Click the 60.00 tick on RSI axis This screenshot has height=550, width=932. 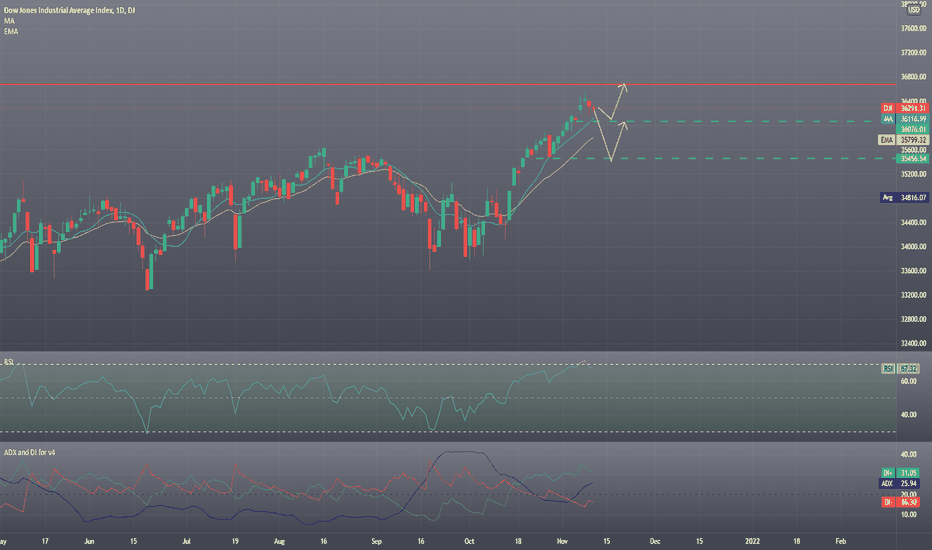click(908, 381)
